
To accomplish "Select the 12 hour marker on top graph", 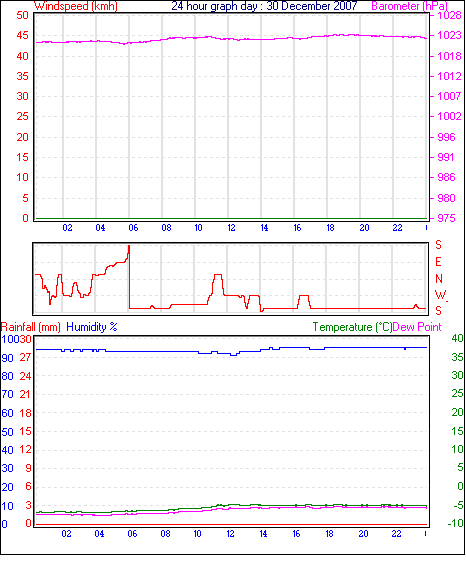I will [x=231, y=228].
